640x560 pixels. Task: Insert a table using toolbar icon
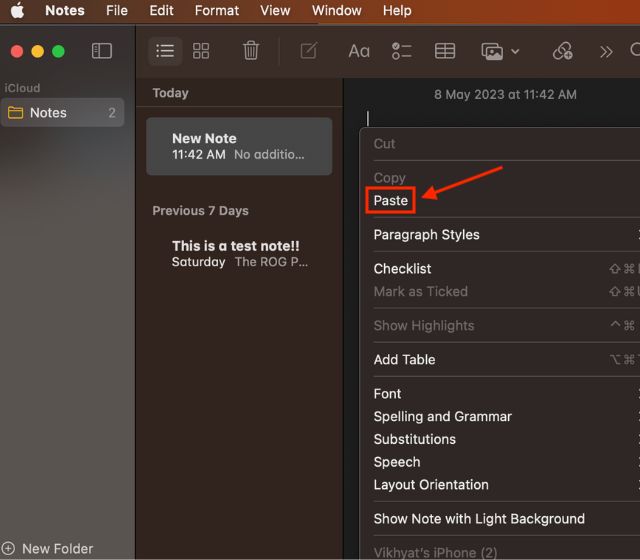(x=445, y=51)
